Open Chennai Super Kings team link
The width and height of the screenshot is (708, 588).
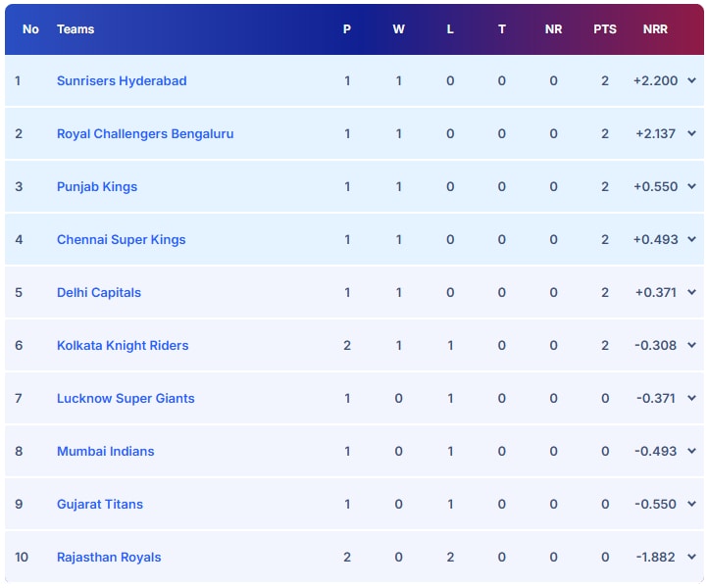tap(121, 240)
